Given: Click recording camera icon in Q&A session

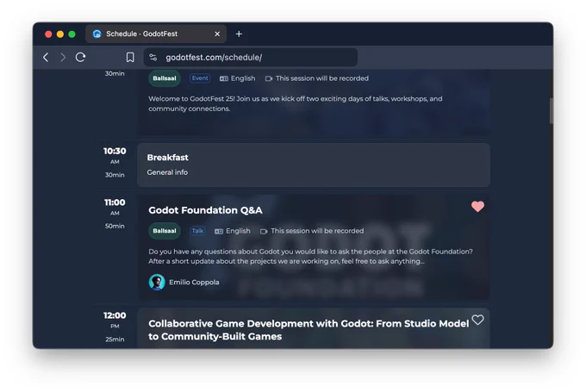Looking at the screenshot, I should [x=264, y=231].
